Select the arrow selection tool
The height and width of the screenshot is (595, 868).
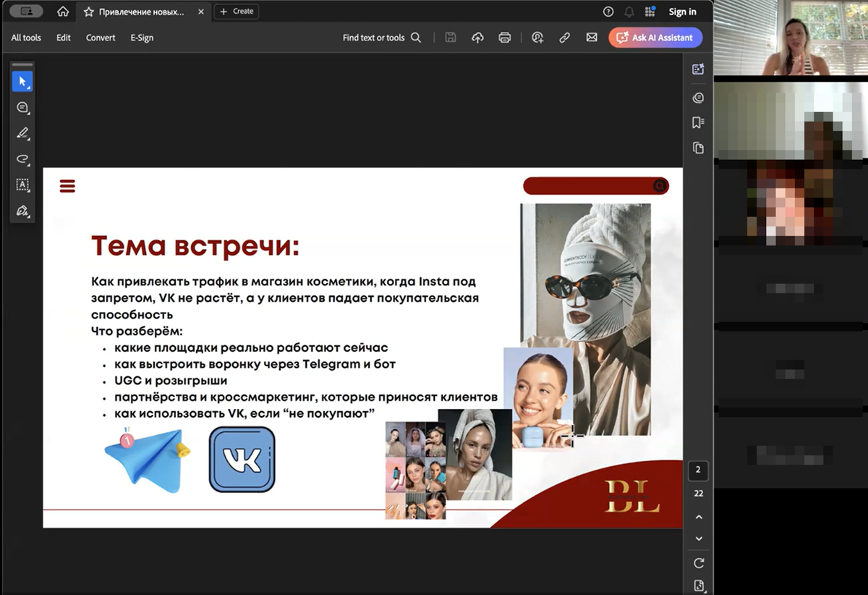point(22,81)
